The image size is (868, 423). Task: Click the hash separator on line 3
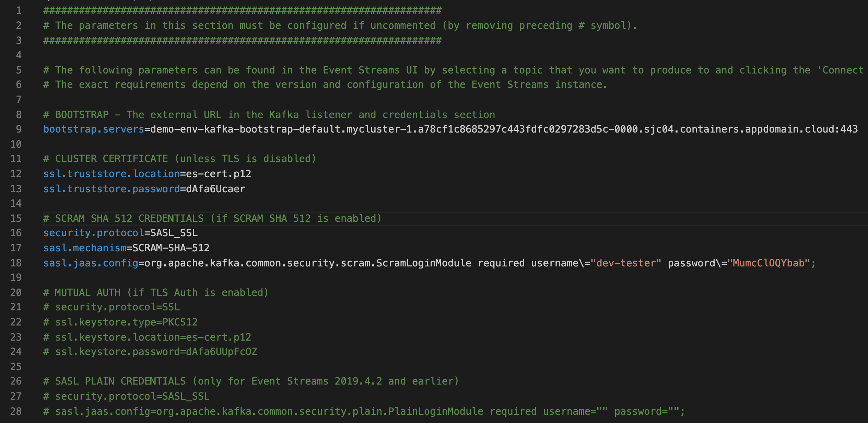[242, 41]
